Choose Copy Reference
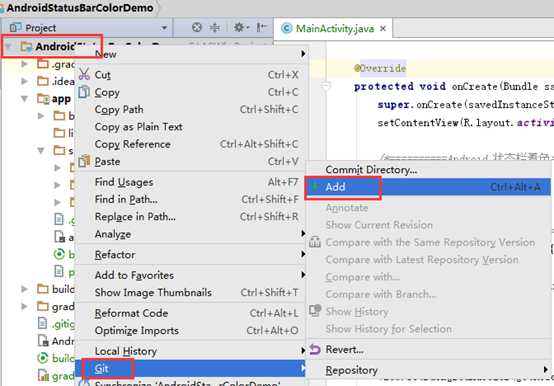The height and width of the screenshot is (386, 554). point(191,144)
